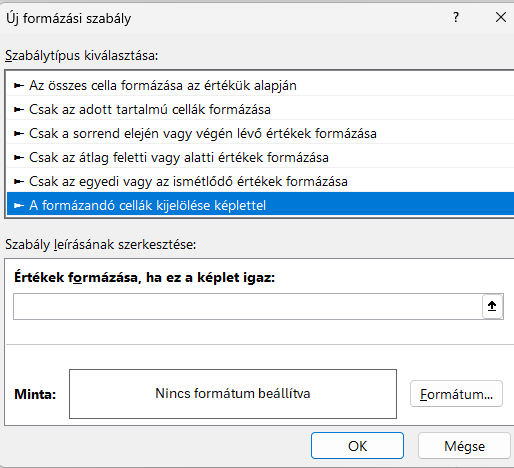Screen dimensions: 514x468
Task: Confirm the rule with OK
Action: click(357, 446)
